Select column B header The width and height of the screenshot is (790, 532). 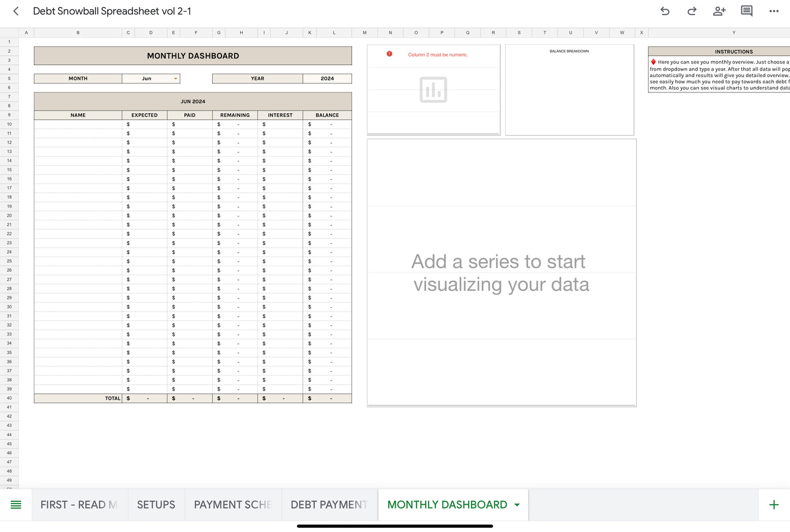[x=78, y=33]
